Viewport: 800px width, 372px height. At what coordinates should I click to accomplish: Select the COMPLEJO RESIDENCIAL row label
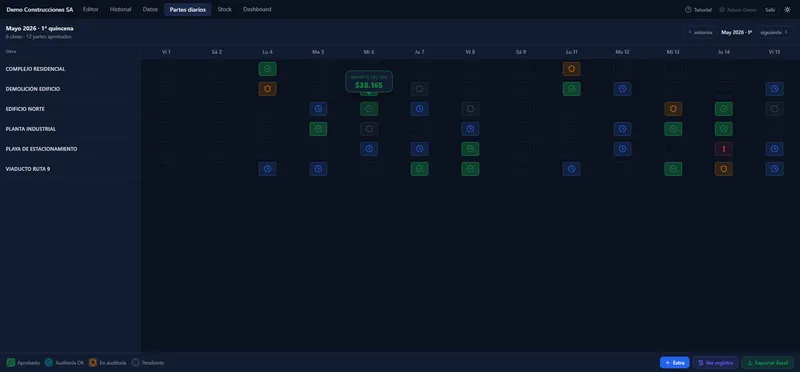pos(35,69)
